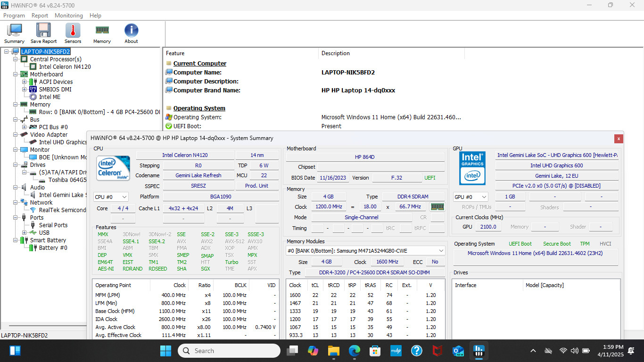Show hidden tray icons chevron

[x=533, y=351]
